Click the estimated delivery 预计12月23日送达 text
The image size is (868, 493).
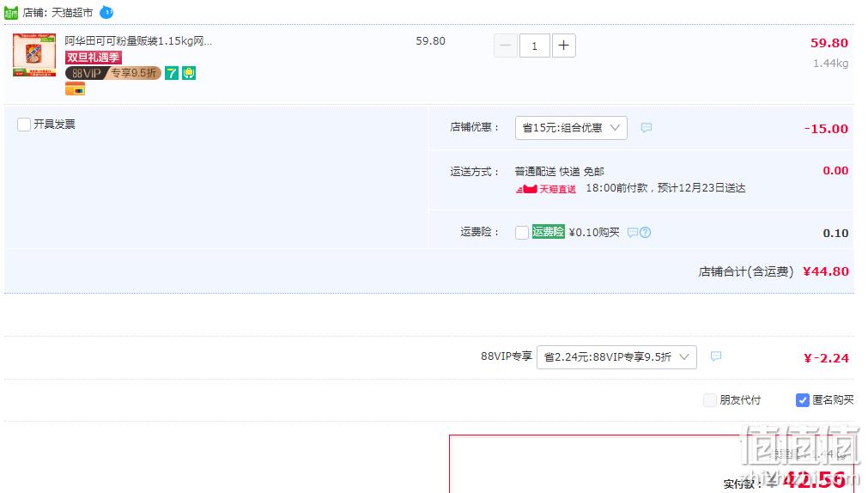(x=701, y=188)
